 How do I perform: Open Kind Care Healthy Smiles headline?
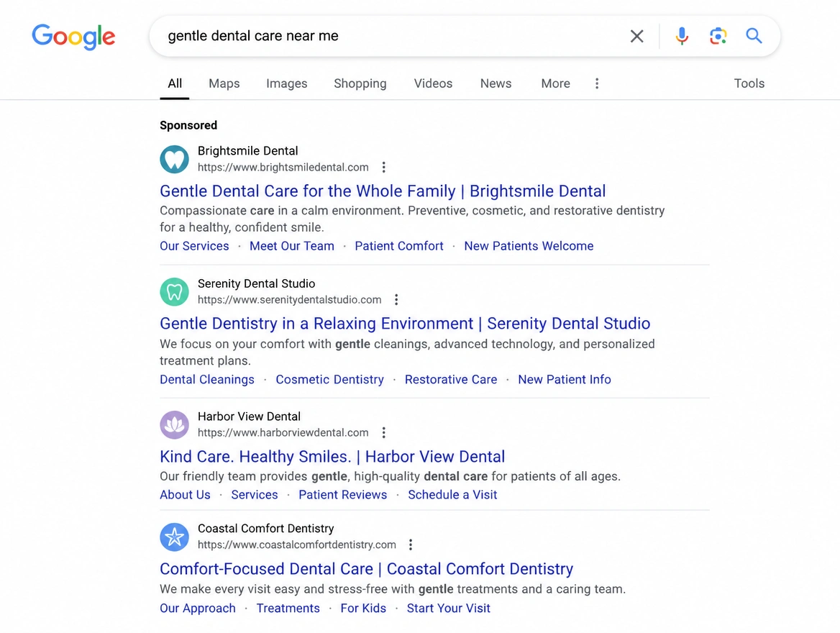tap(332, 457)
